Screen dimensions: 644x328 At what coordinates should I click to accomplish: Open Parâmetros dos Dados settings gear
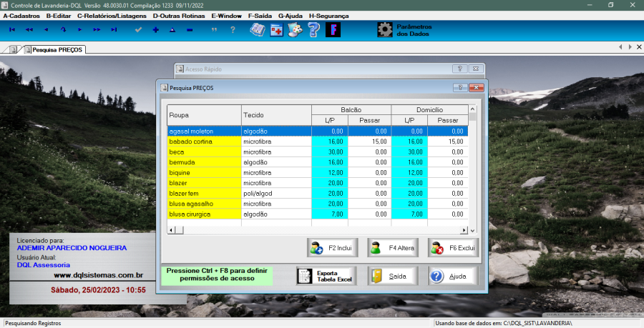point(385,29)
